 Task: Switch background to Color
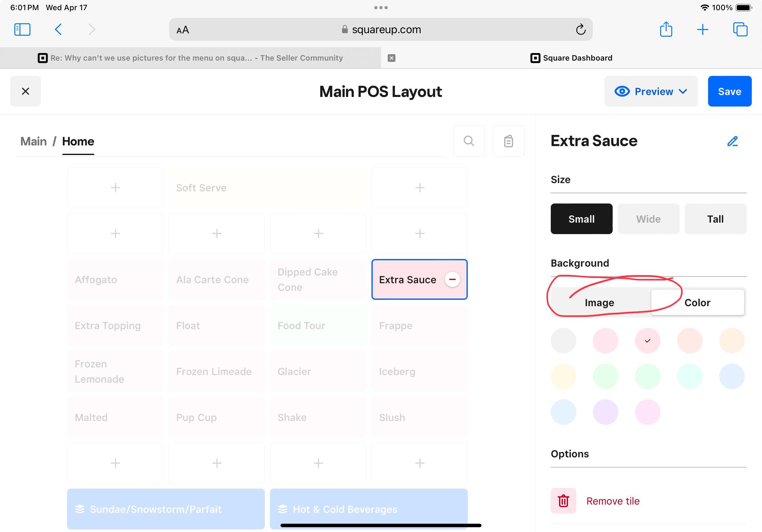pyautogui.click(x=697, y=302)
